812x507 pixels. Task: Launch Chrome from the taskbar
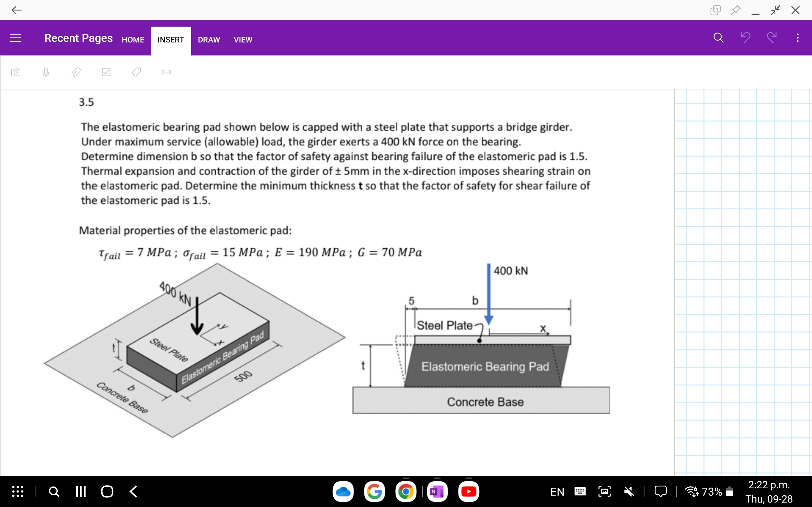(406, 491)
